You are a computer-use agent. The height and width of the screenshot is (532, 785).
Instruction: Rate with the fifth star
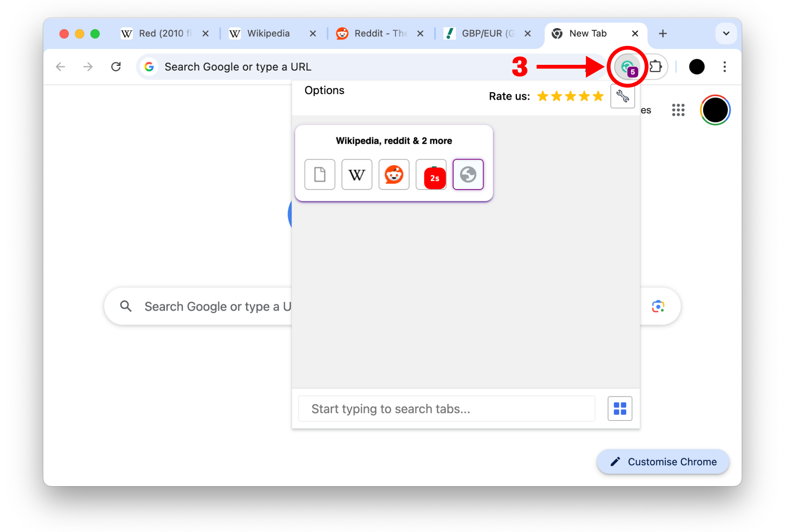598,96
